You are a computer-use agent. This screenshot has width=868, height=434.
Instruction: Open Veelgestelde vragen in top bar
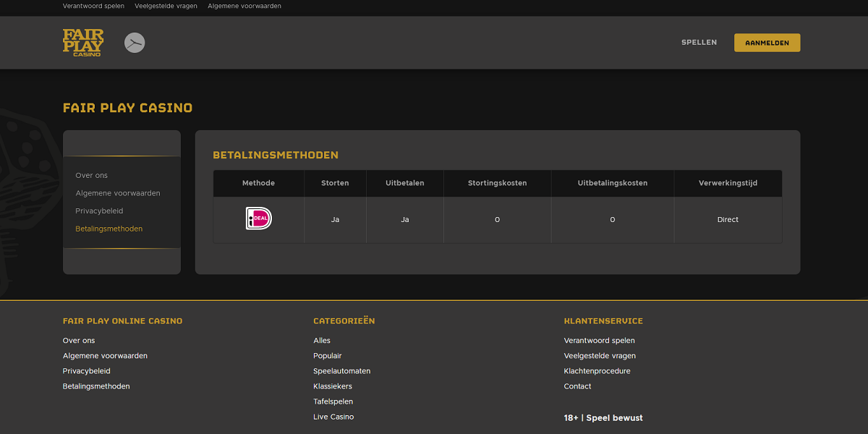166,6
